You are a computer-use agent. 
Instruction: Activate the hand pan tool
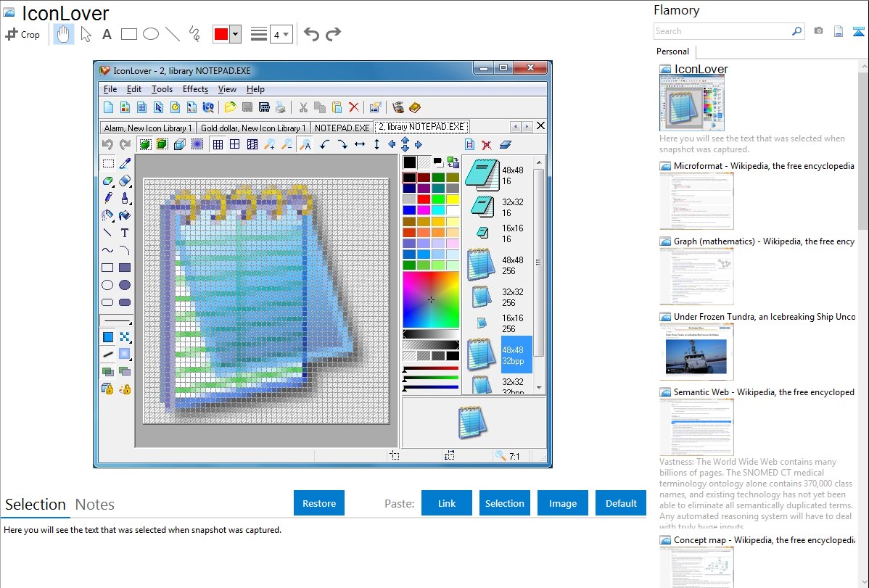63,34
